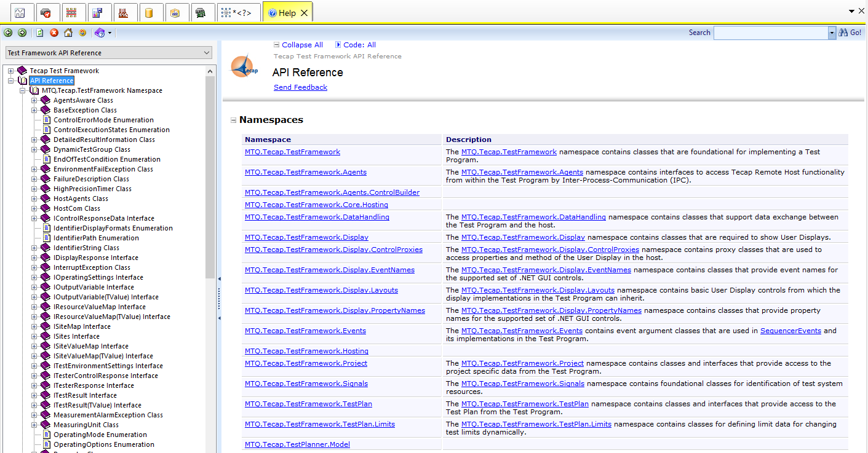The height and width of the screenshot is (453, 868).
Task: Expand the BaseException Class node
Action: click(34, 110)
